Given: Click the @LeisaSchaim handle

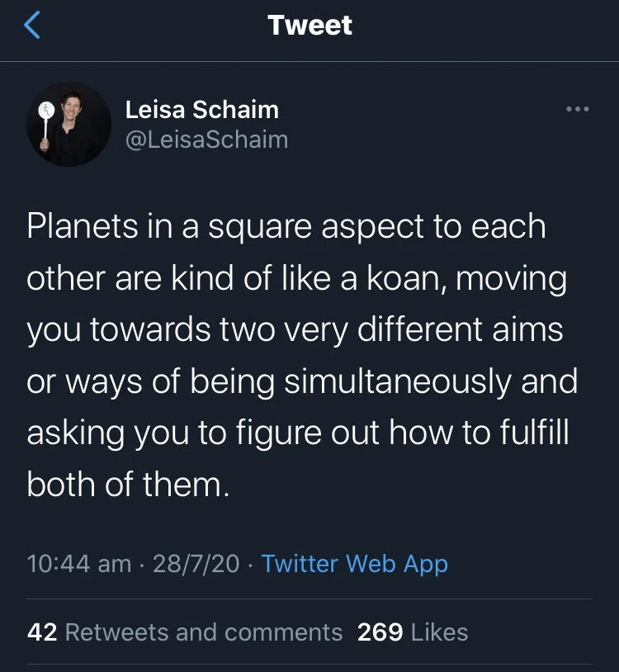Looking at the screenshot, I should coord(206,140).
